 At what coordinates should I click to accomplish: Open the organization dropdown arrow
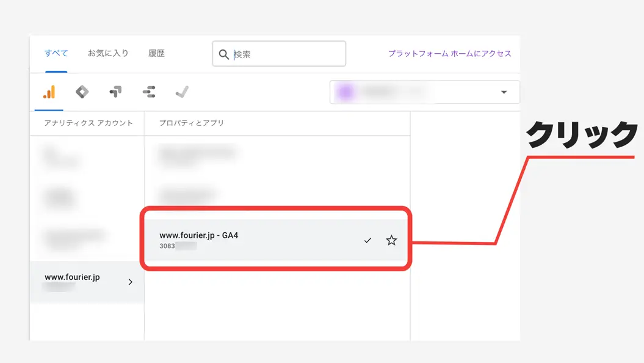504,92
